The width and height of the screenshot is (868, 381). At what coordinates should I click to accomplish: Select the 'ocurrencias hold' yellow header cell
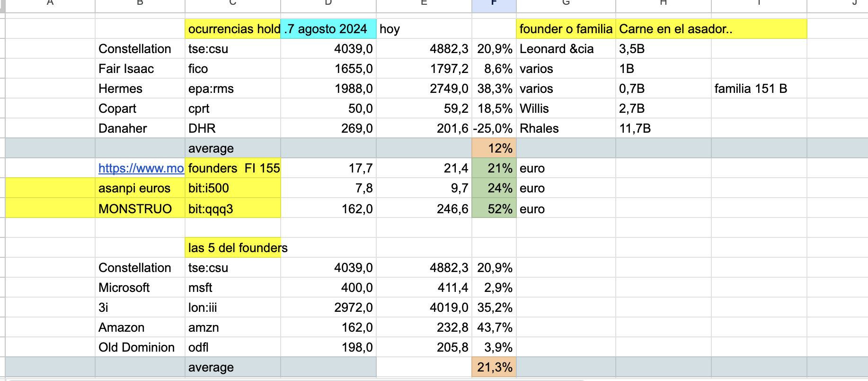click(x=233, y=29)
